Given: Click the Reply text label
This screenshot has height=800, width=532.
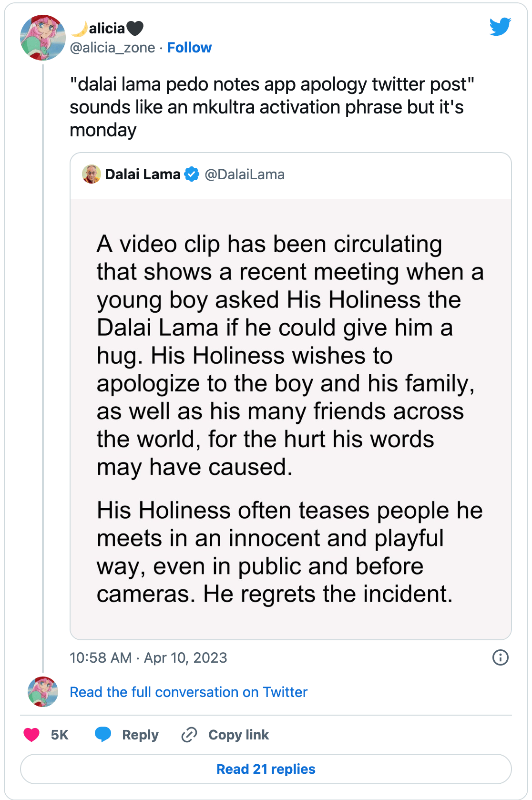Looking at the screenshot, I should [x=140, y=735].
